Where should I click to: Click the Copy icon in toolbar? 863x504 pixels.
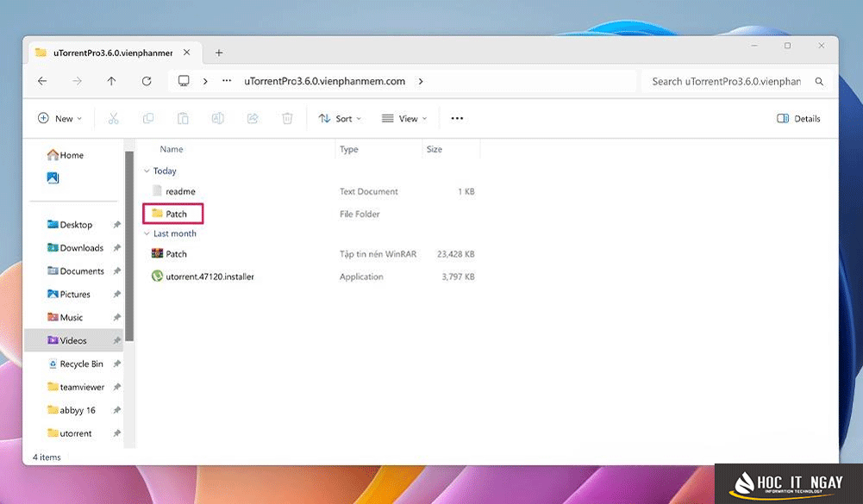(148, 118)
